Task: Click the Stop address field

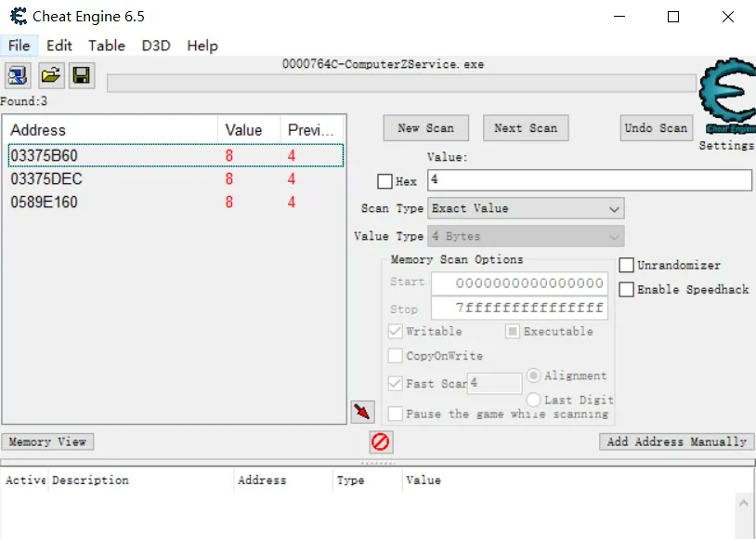Action: (x=520, y=308)
